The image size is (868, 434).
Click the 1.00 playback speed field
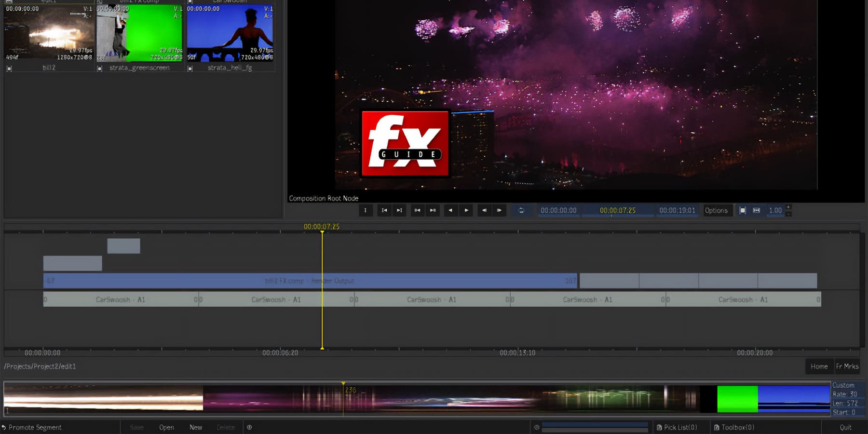pos(775,210)
